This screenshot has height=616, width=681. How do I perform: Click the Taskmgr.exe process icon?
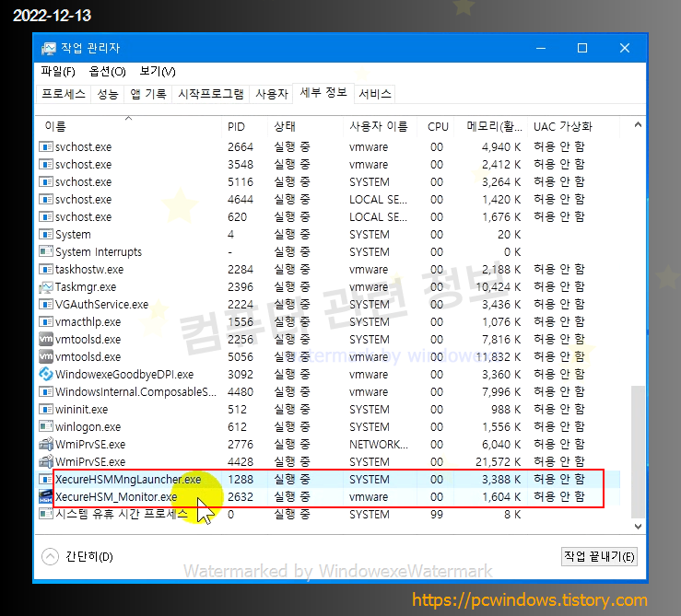pyautogui.click(x=45, y=287)
